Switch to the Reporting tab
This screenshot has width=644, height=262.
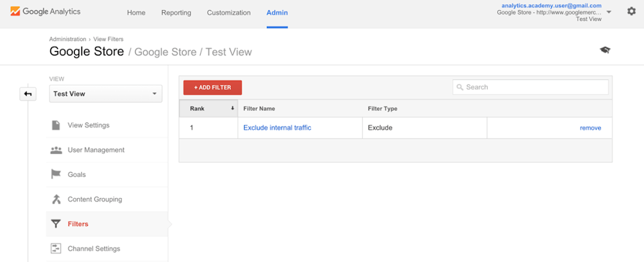tap(176, 13)
